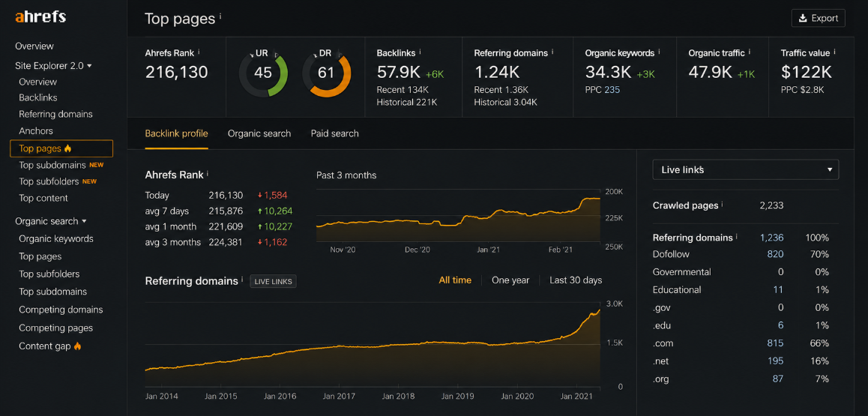Screen dimensions: 868x416
Task: Click the Referring domains history chart
Action: tap(373, 346)
